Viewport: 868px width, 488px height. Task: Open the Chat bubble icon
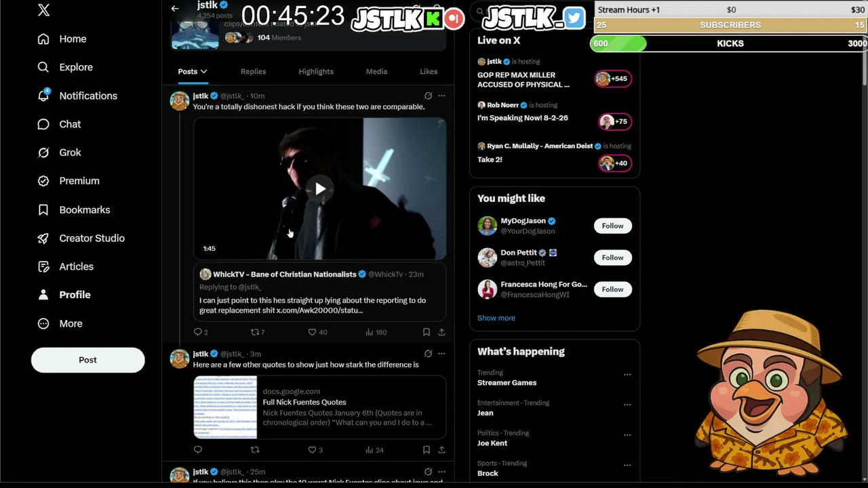point(43,124)
